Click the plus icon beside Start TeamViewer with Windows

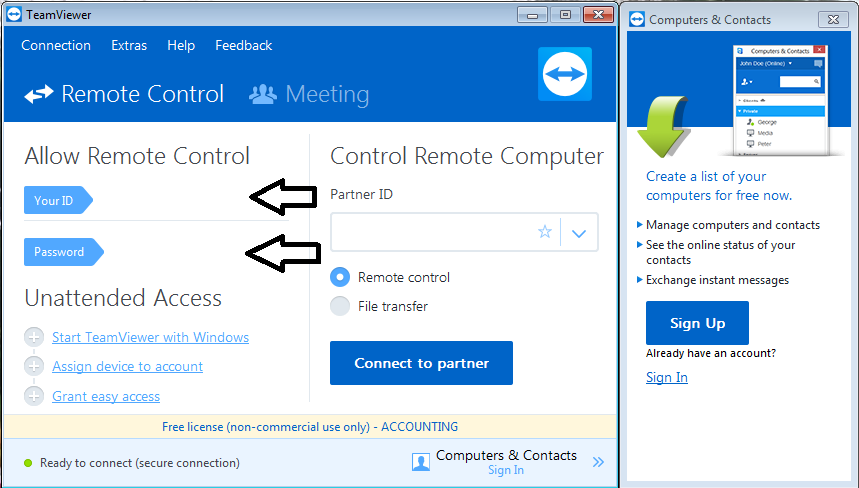34,338
